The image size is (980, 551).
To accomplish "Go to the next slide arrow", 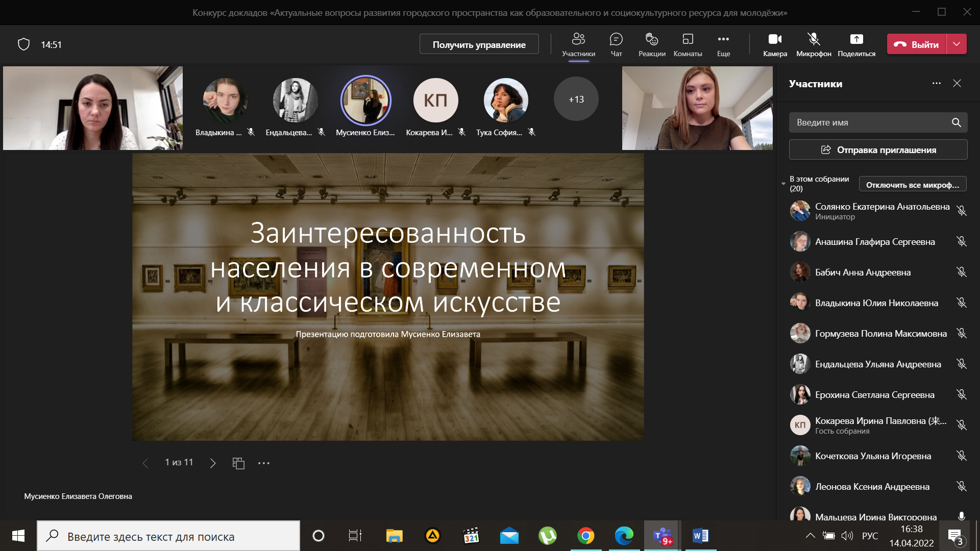I will point(213,463).
